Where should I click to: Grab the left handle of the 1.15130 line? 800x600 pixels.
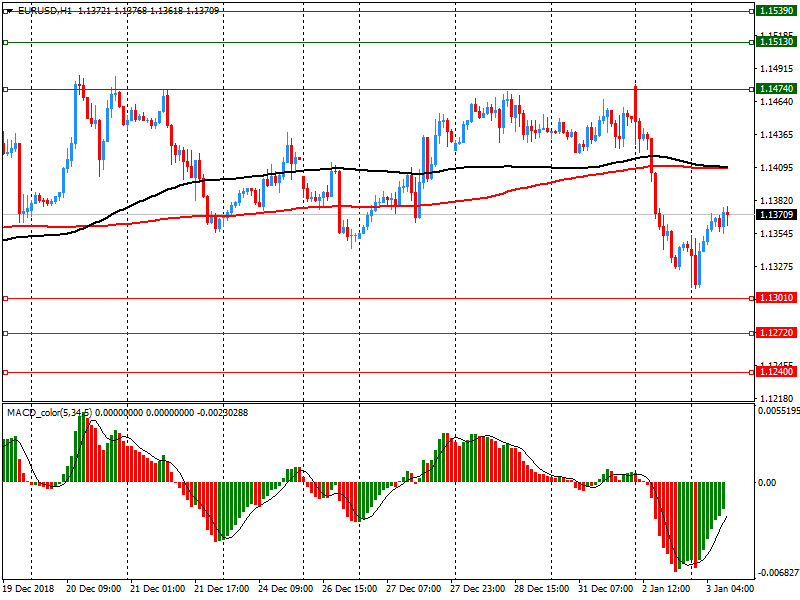pyautogui.click(x=5, y=43)
